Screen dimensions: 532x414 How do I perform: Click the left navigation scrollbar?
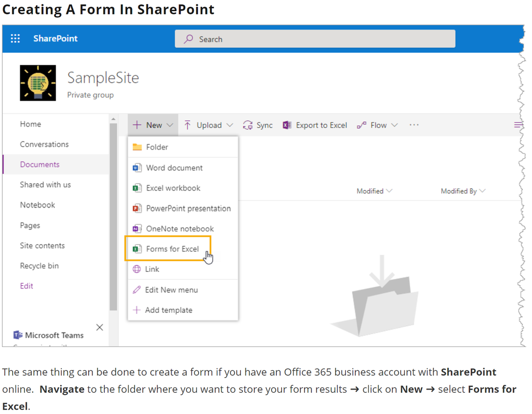(x=113, y=213)
